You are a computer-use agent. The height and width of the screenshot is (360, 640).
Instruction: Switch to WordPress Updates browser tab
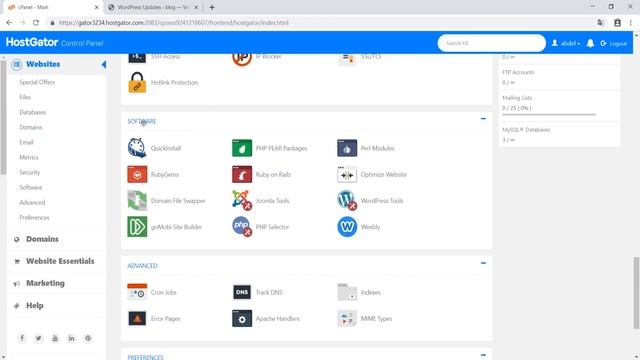click(x=153, y=7)
